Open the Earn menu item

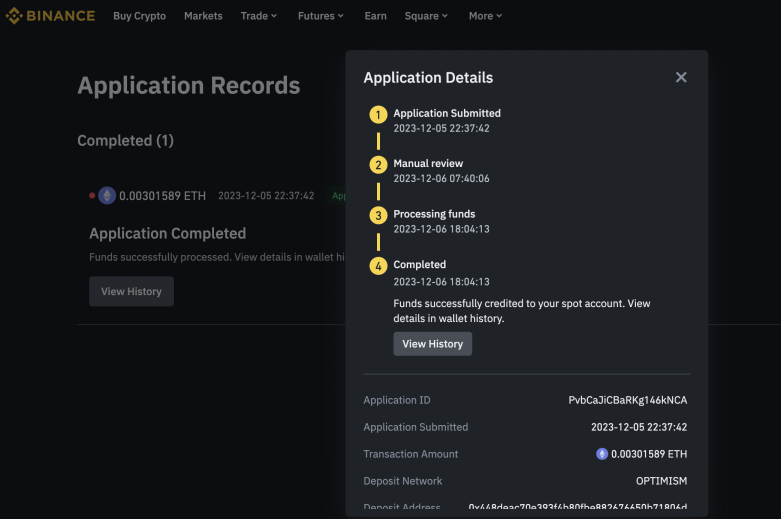click(x=376, y=16)
